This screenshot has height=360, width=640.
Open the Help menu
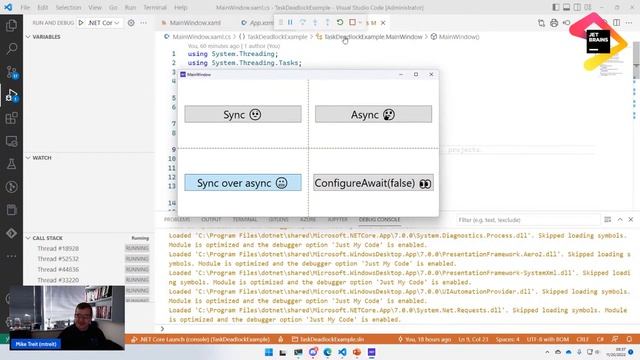[x=180, y=7]
